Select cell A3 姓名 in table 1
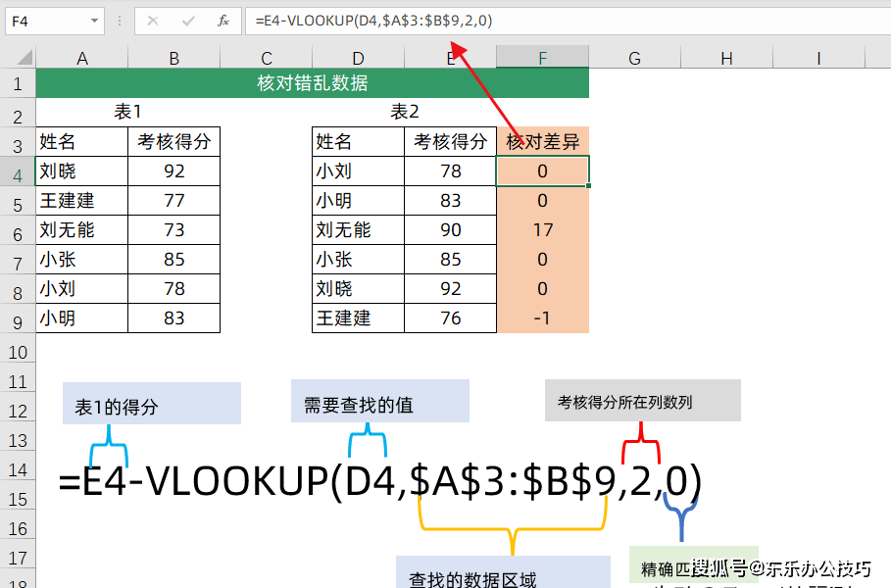The width and height of the screenshot is (891, 588). (81, 141)
